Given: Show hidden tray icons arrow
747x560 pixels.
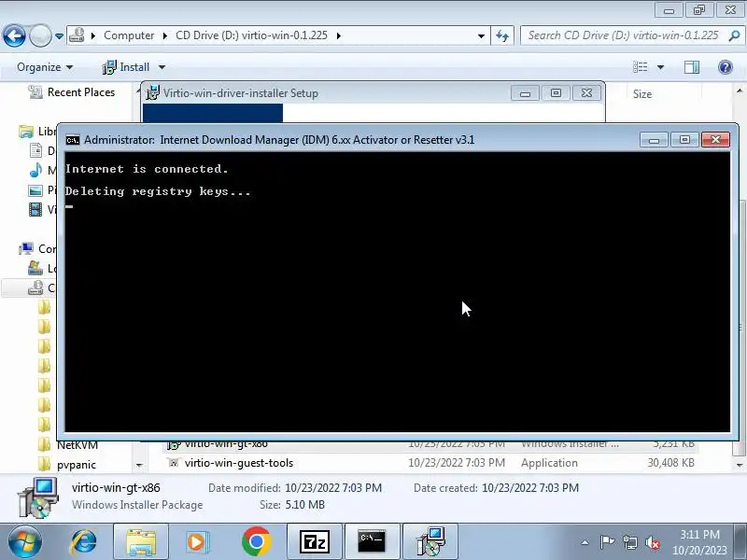Looking at the screenshot, I should [585, 542].
